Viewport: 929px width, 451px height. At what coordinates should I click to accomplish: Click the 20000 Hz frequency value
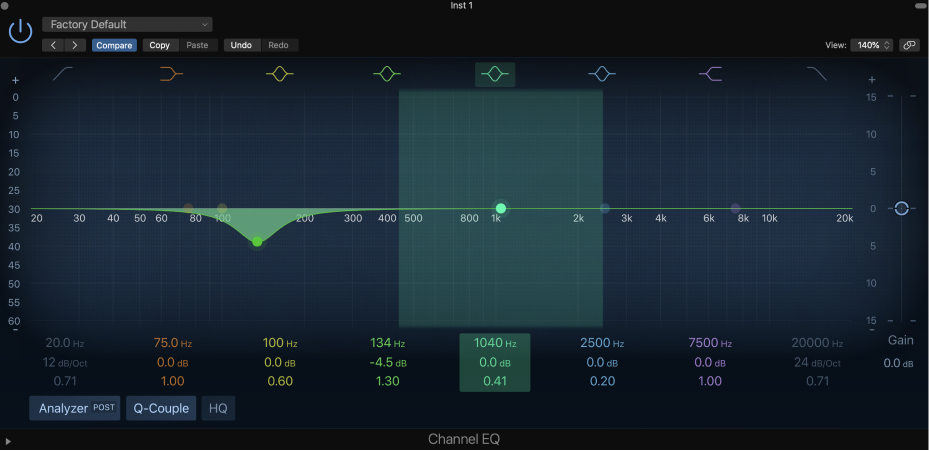click(817, 343)
